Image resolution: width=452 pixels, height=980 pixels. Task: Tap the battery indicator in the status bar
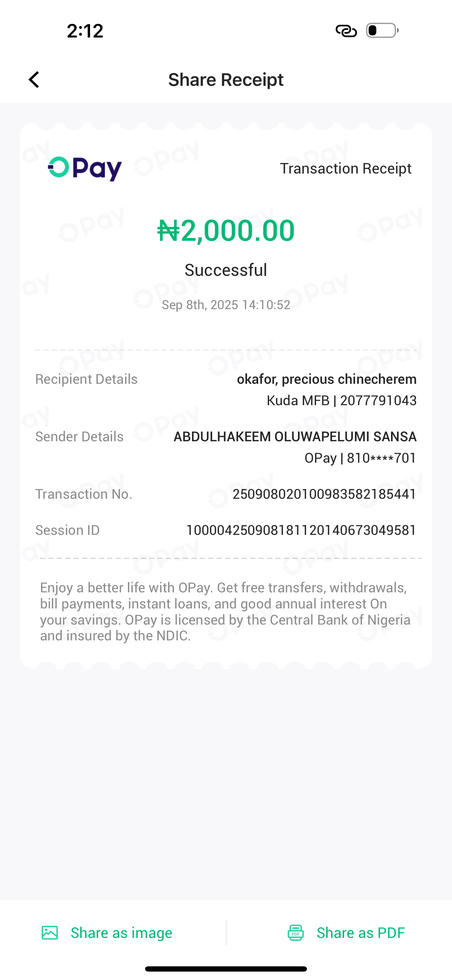(382, 30)
